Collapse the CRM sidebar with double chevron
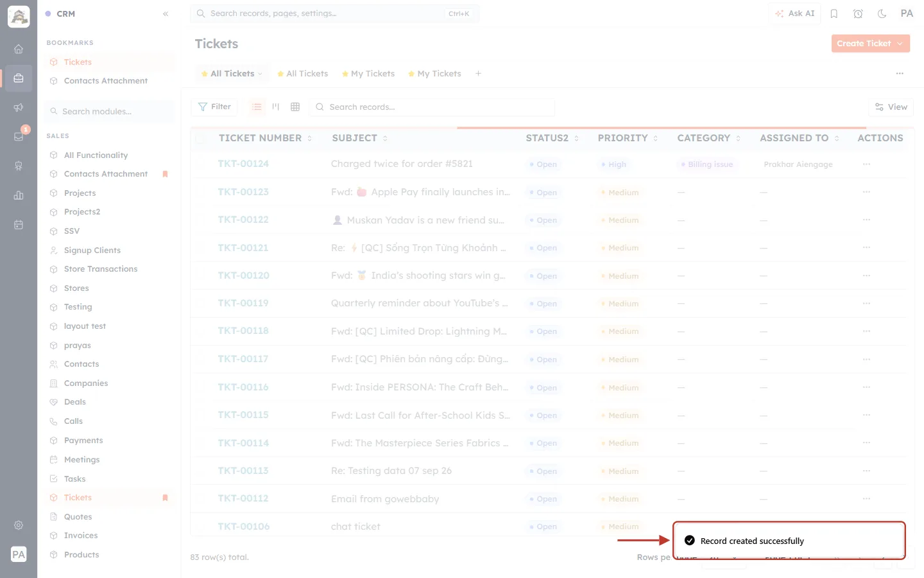Image resolution: width=924 pixels, height=578 pixels. (166, 13)
